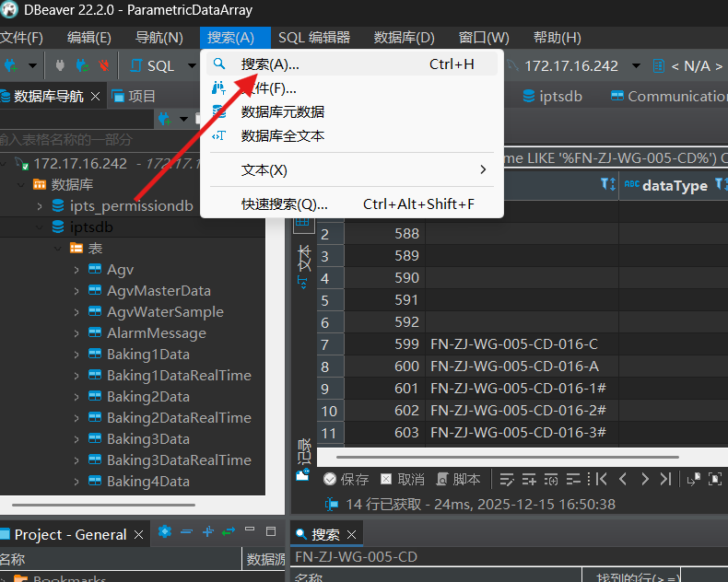Click the active connection 172.17.16.242 selector

pos(571,66)
